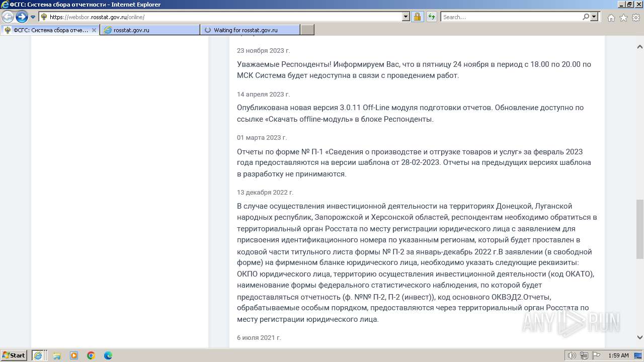The image size is (644, 362).
Task: Open the Microsoft Edge taskbar icon
Action: click(x=108, y=355)
